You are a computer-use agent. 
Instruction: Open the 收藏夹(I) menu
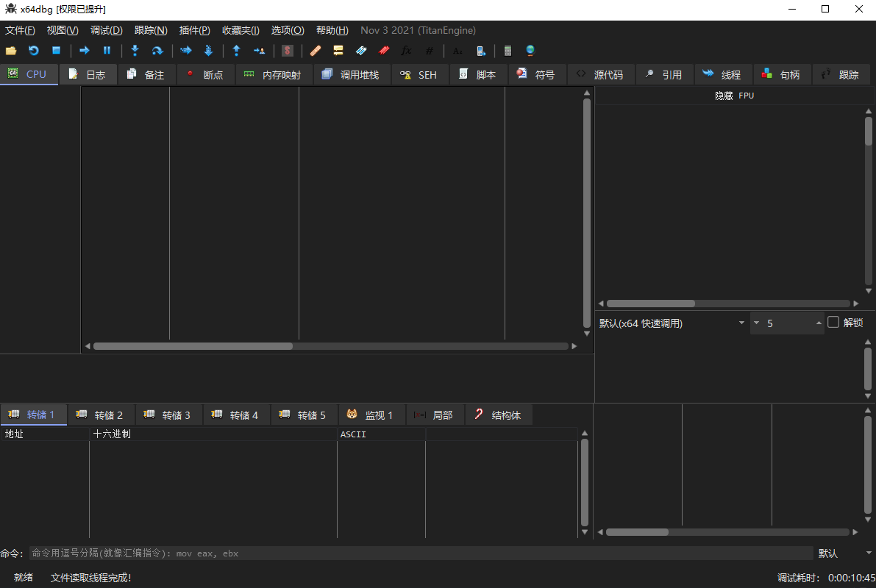241,30
